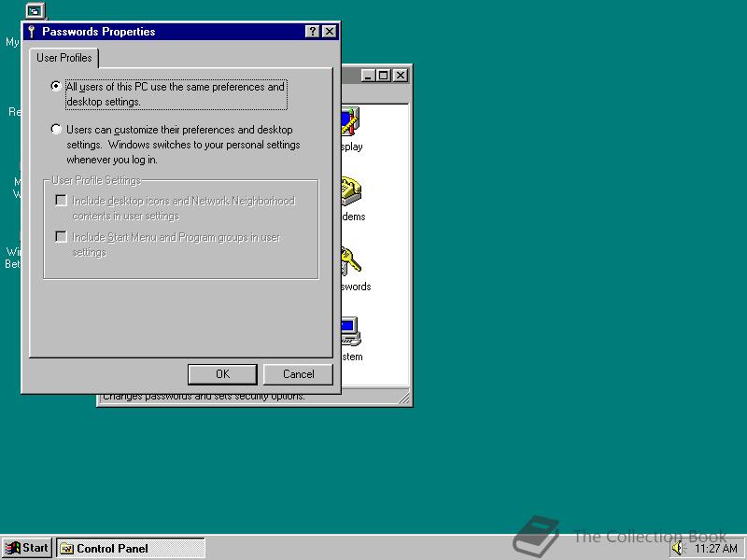Close the Passwords Properties dialog
The image size is (747, 560).
click(330, 32)
